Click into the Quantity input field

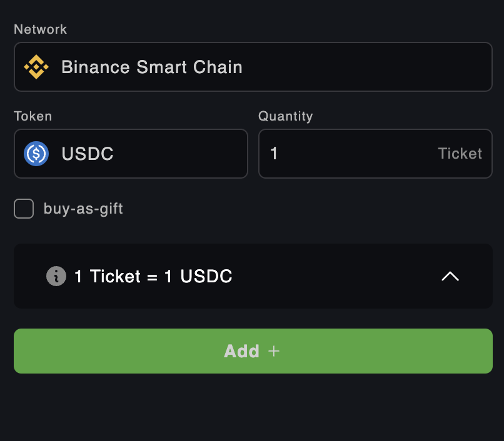[350, 154]
